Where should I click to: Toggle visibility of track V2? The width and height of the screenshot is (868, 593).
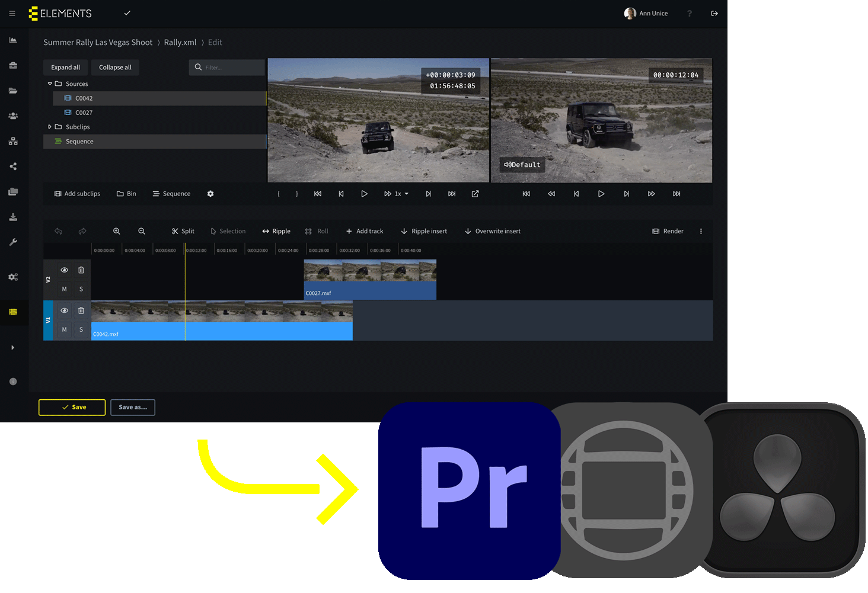[64, 270]
